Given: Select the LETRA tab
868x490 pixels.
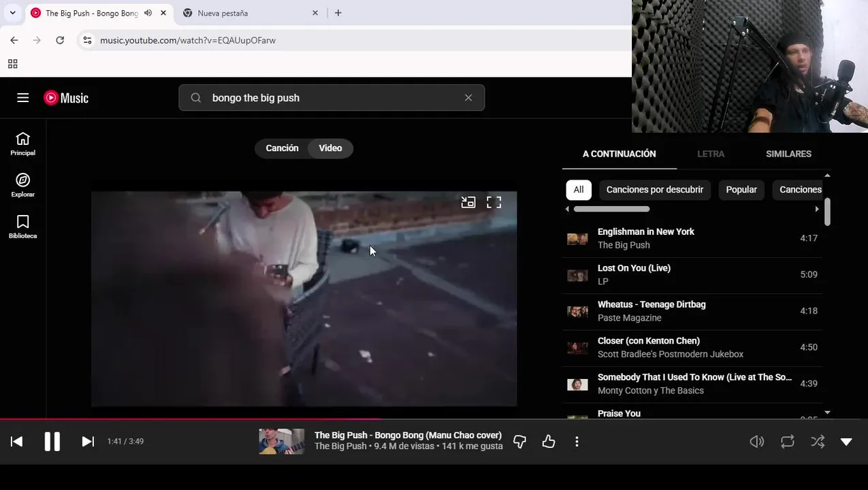Looking at the screenshot, I should pyautogui.click(x=711, y=154).
